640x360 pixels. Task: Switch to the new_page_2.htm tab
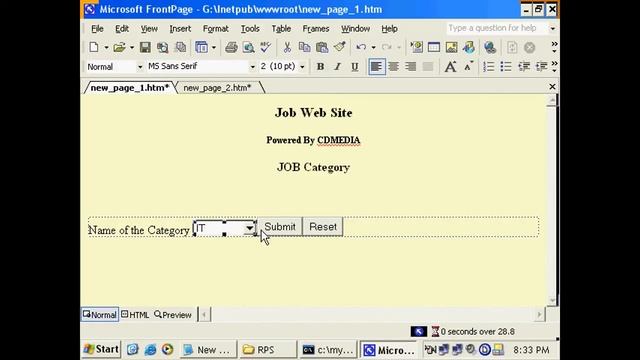[x=217, y=88]
